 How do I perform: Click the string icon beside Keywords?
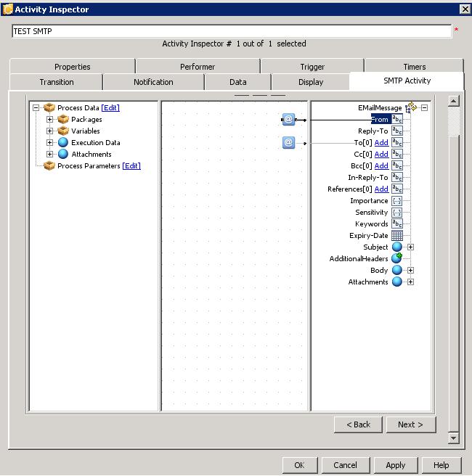(397, 223)
